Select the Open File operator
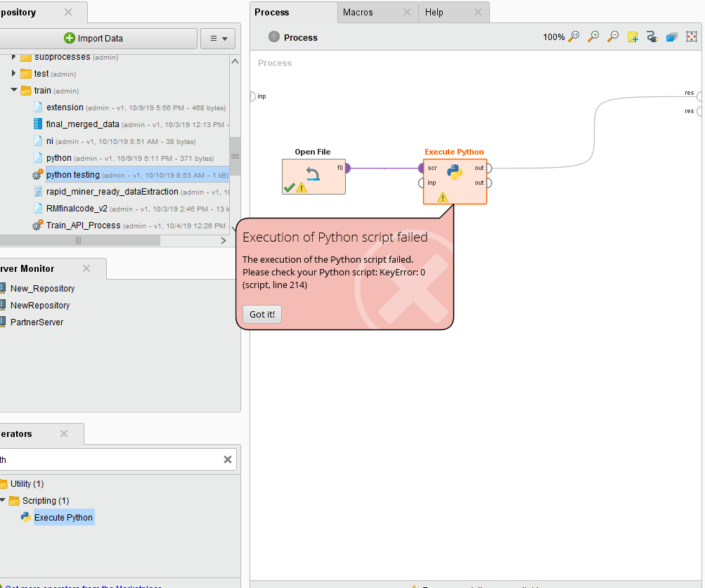 tap(313, 176)
